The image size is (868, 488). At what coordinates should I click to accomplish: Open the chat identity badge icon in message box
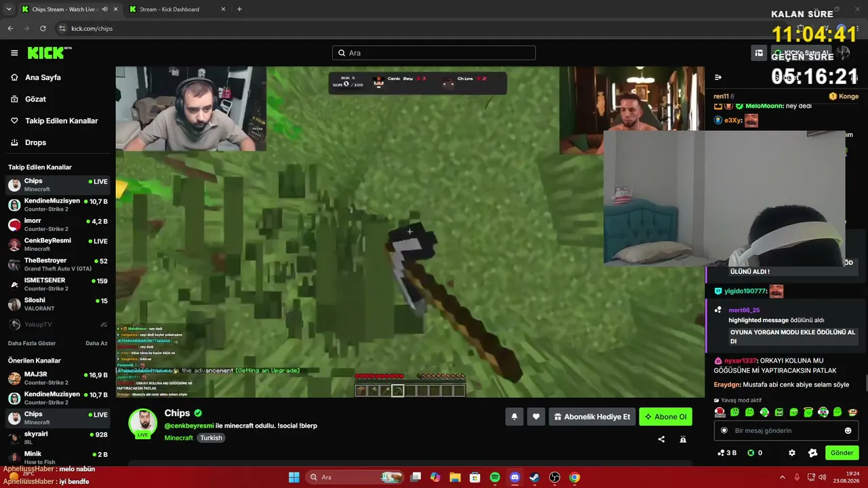[x=724, y=430]
